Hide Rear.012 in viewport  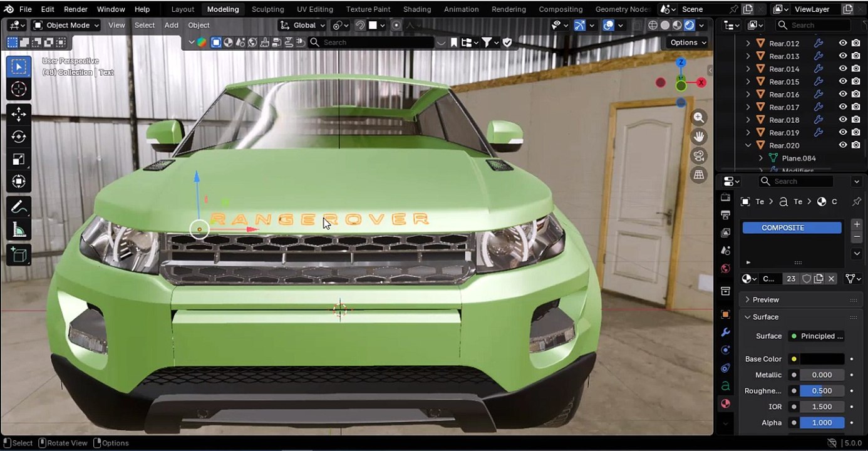pos(843,43)
